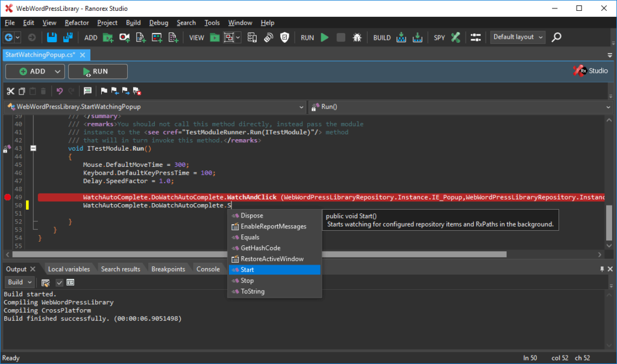This screenshot has height=364, width=617.
Task: Start a debug session using the bug icon
Action: click(357, 37)
